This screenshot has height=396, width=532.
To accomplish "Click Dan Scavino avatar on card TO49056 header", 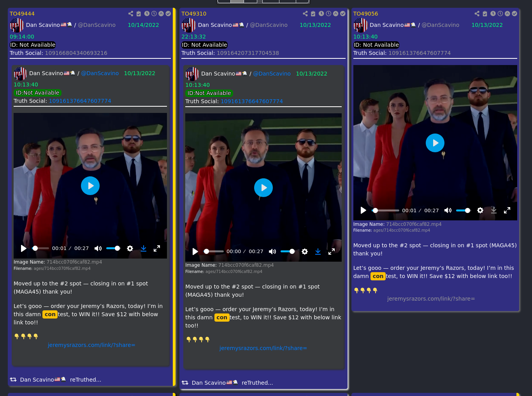I will click(360, 25).
